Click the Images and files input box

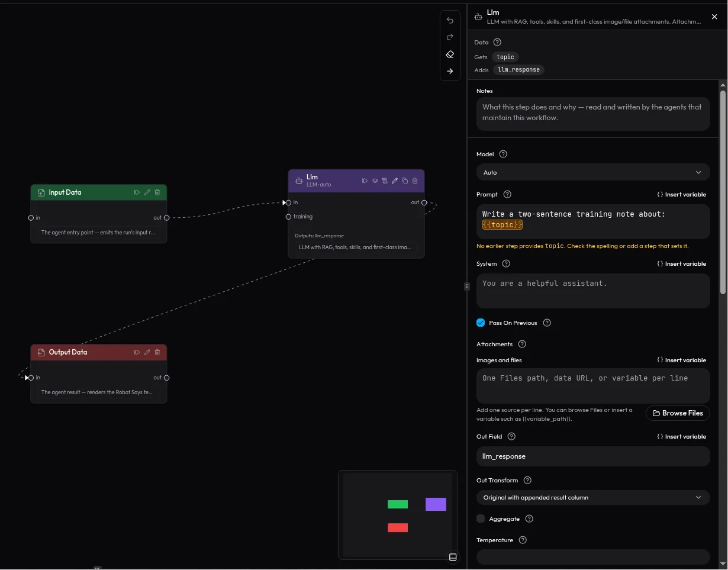click(x=593, y=386)
